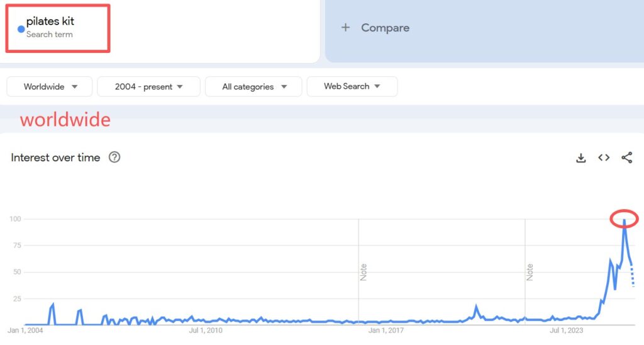The image size is (644, 345).
Task: Click the plus icon beside Compare
Action: tap(345, 28)
